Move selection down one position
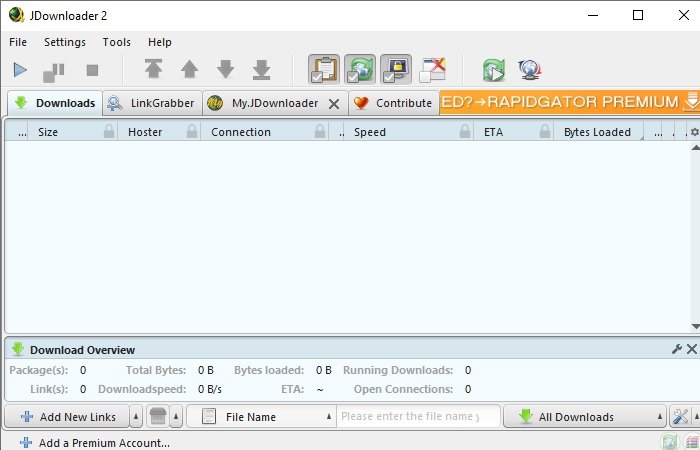The image size is (700, 450). (x=225, y=69)
